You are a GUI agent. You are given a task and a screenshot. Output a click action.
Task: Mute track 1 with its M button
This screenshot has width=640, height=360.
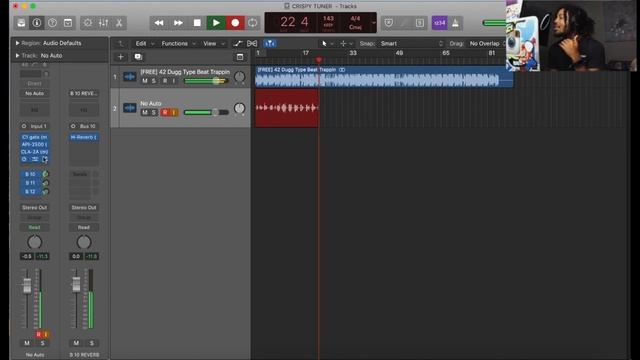click(x=144, y=81)
